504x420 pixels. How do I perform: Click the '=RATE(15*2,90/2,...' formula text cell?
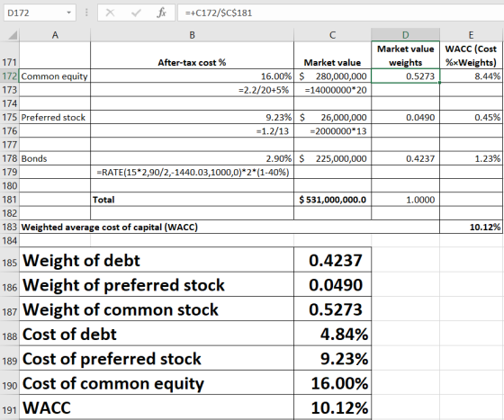pos(192,172)
